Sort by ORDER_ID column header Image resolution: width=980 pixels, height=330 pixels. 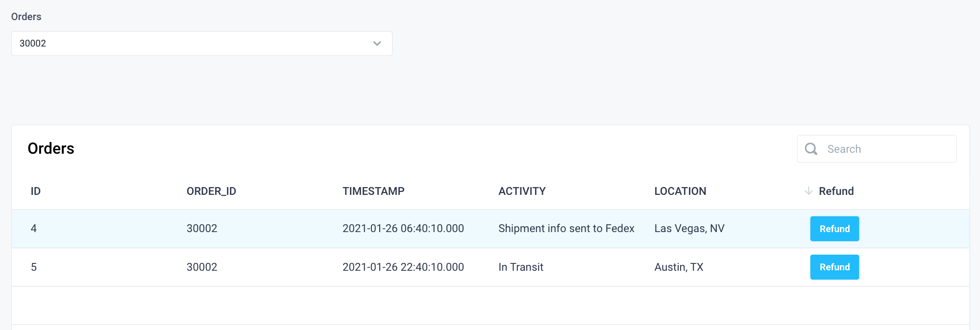tap(211, 191)
